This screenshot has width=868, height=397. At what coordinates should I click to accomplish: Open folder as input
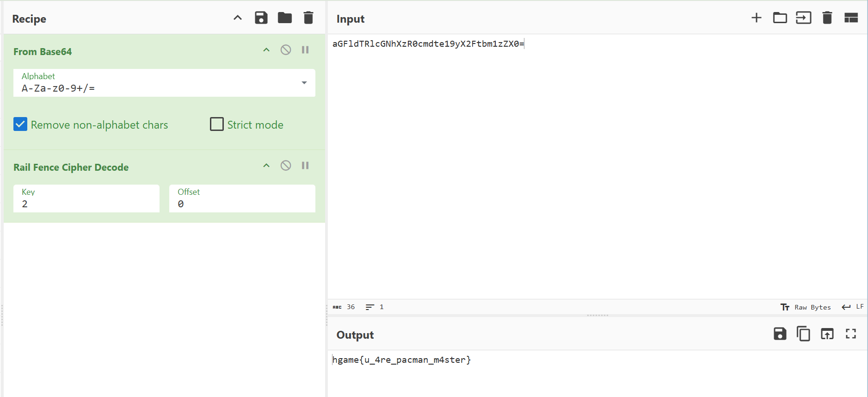point(780,18)
